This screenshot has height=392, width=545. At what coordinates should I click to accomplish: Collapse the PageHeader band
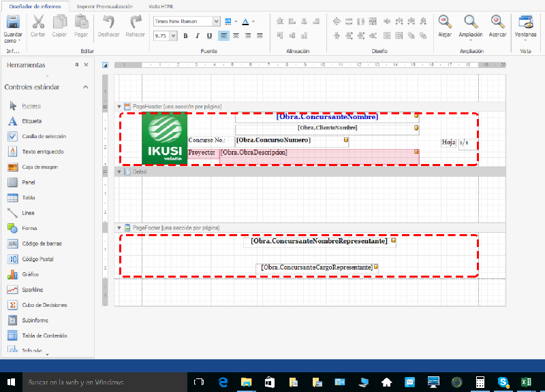[x=119, y=106]
